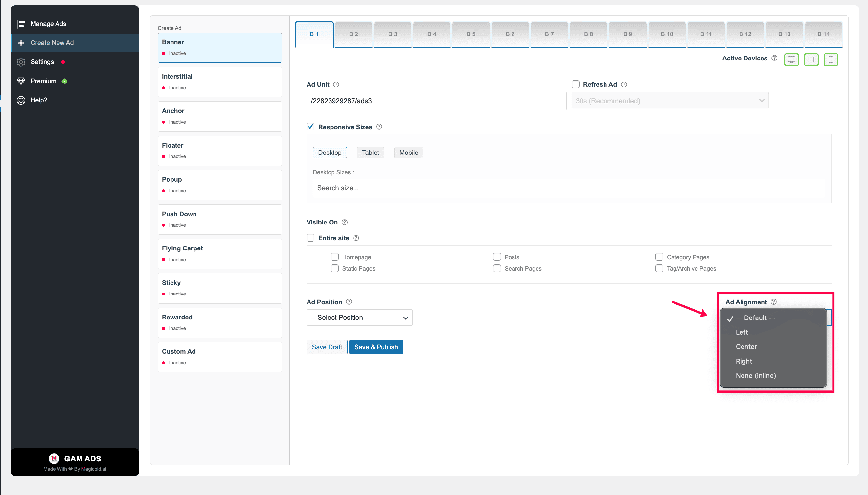Open the Select Position dropdown
The width and height of the screenshot is (868, 495).
359,317
